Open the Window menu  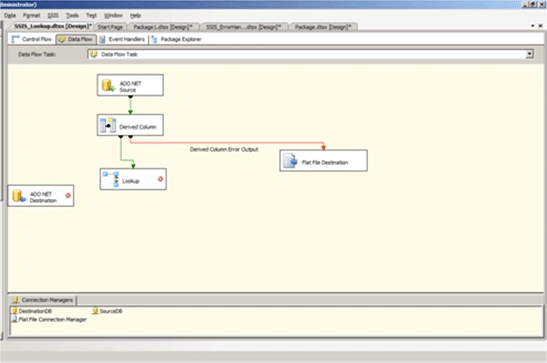coord(113,15)
